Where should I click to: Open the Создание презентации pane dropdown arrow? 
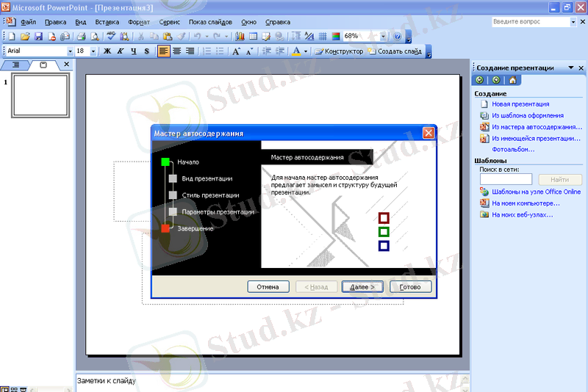(x=570, y=68)
